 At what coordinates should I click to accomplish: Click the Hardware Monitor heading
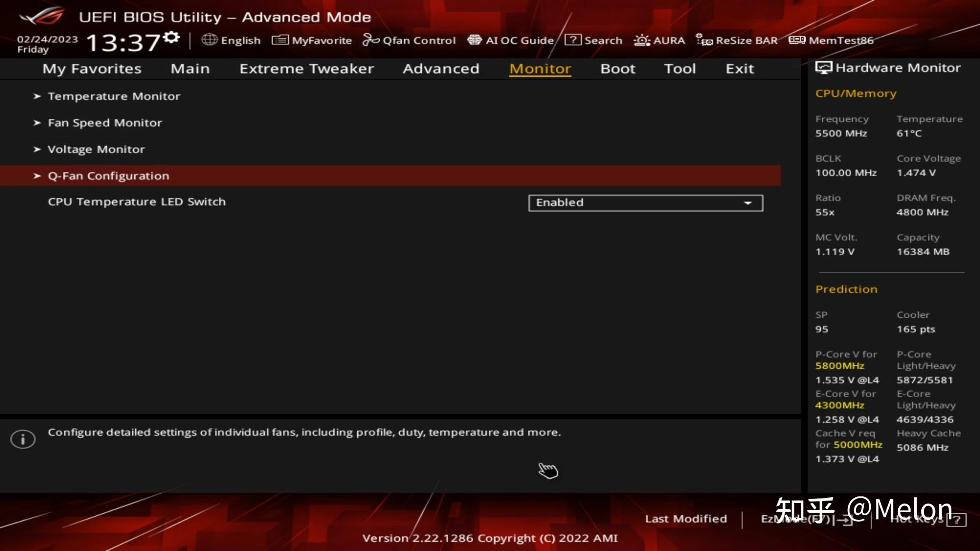[x=898, y=68]
